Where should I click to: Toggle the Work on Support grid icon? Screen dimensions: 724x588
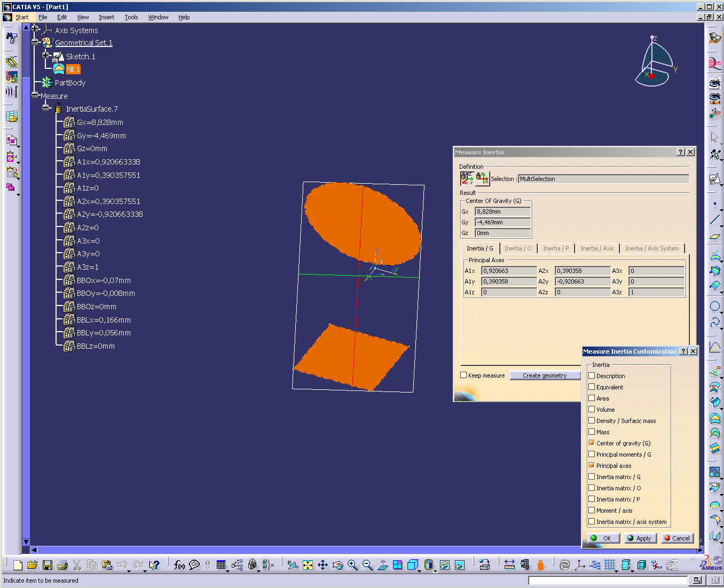(x=610, y=565)
